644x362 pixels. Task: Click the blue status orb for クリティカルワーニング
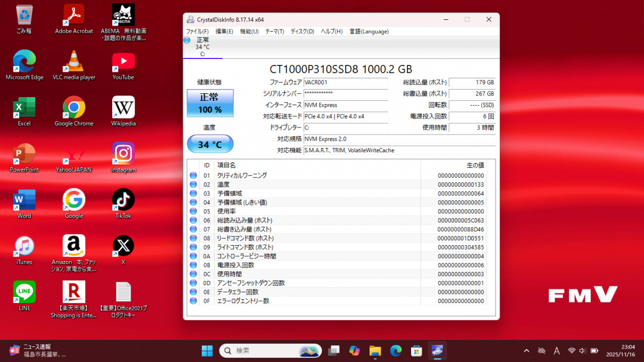(x=193, y=175)
